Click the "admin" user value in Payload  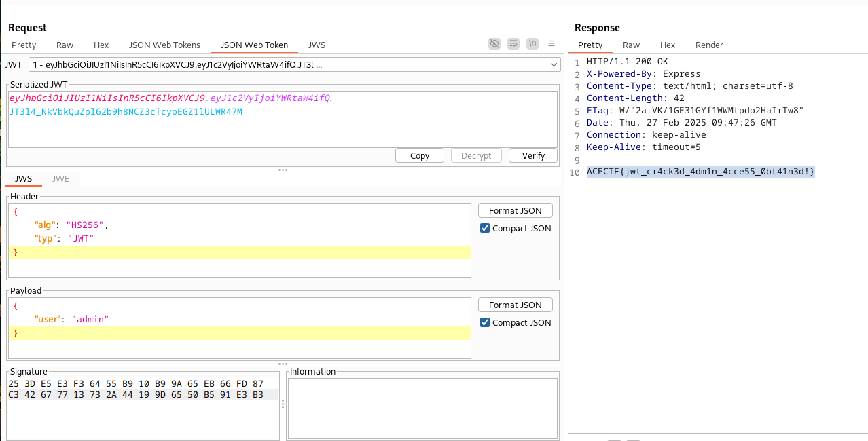[90, 319]
